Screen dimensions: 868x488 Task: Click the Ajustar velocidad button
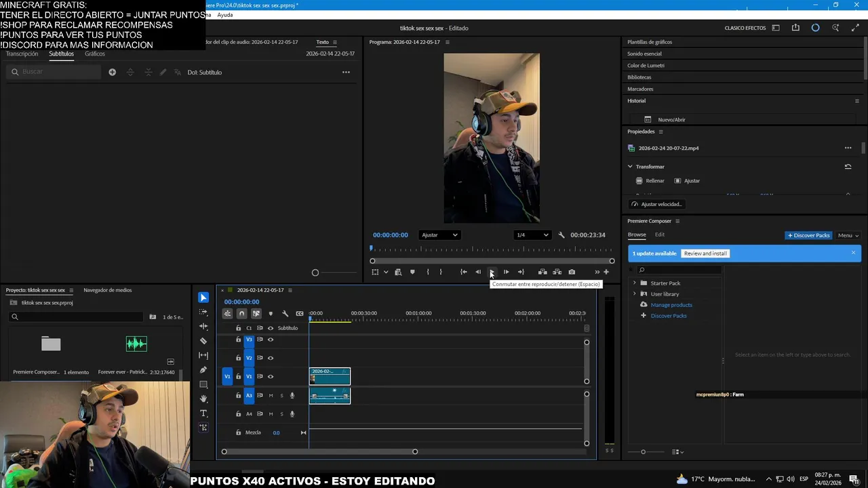point(656,204)
